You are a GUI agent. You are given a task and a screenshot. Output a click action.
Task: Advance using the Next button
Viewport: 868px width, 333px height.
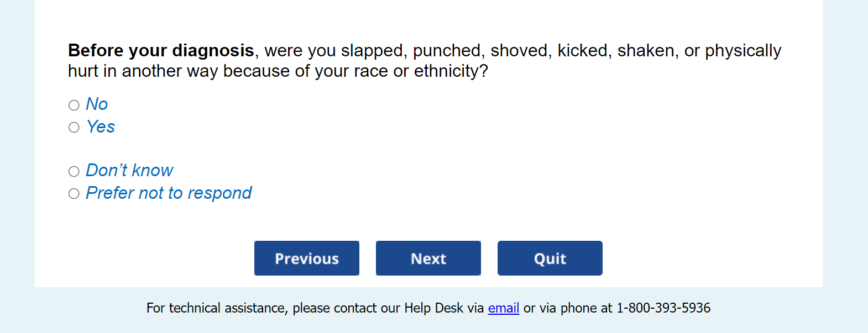tap(428, 258)
